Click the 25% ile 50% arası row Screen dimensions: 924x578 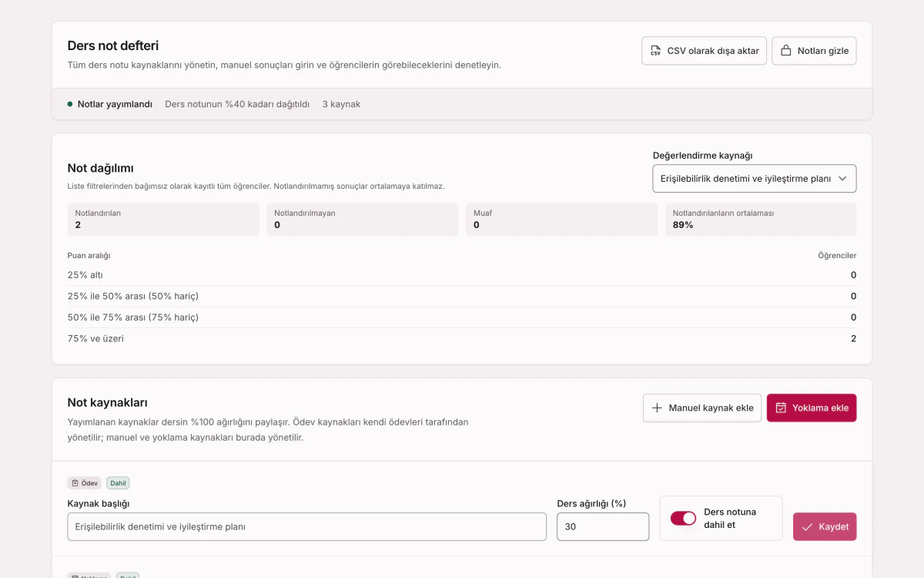(x=462, y=296)
